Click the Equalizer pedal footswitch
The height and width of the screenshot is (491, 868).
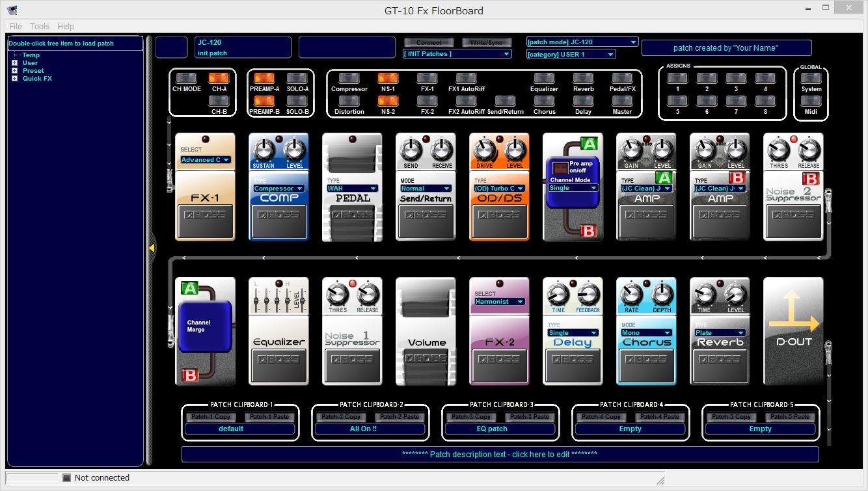278,365
